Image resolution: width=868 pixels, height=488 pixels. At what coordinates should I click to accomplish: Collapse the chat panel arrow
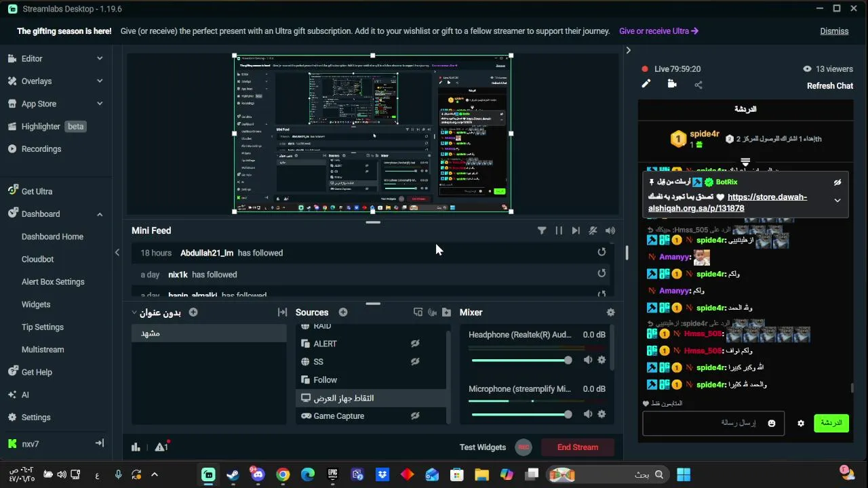pyautogui.click(x=628, y=50)
